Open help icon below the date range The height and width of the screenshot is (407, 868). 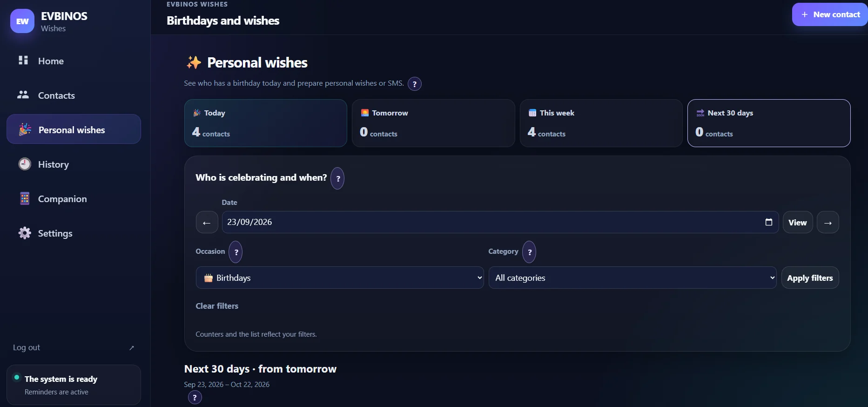[x=195, y=397]
